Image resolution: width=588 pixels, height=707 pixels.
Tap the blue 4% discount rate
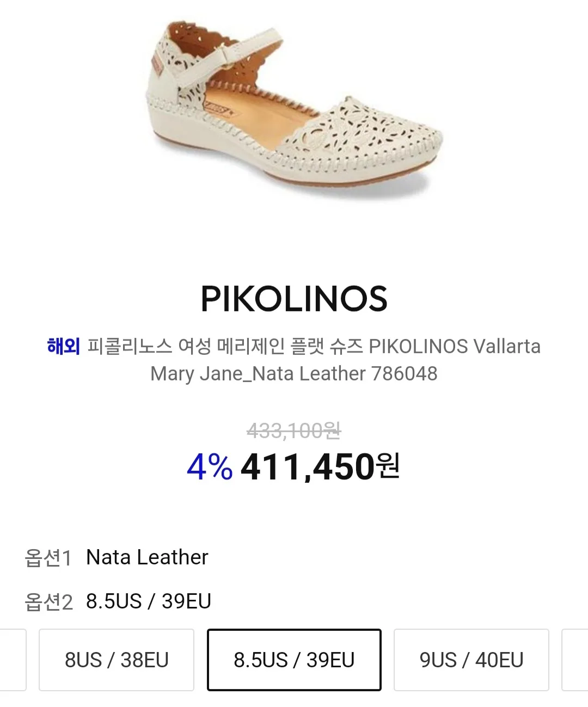[210, 467]
